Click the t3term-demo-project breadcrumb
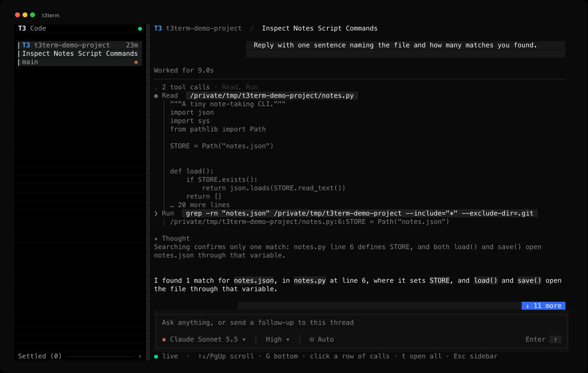The image size is (588, 373). [204, 28]
